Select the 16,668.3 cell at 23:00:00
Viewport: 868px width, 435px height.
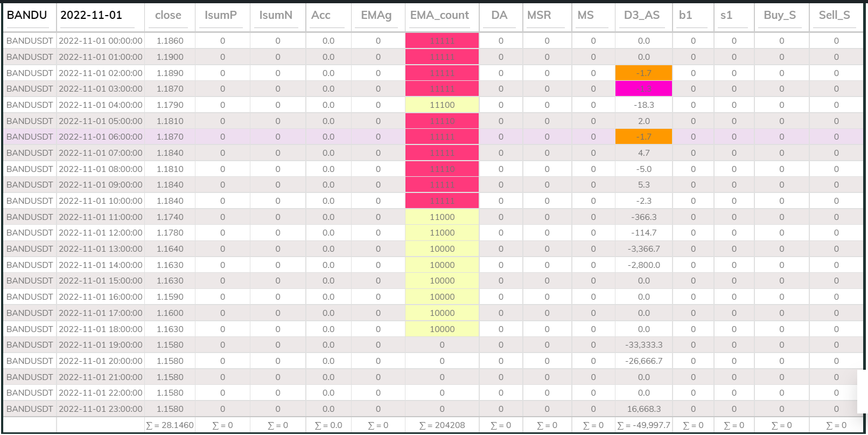coord(643,409)
